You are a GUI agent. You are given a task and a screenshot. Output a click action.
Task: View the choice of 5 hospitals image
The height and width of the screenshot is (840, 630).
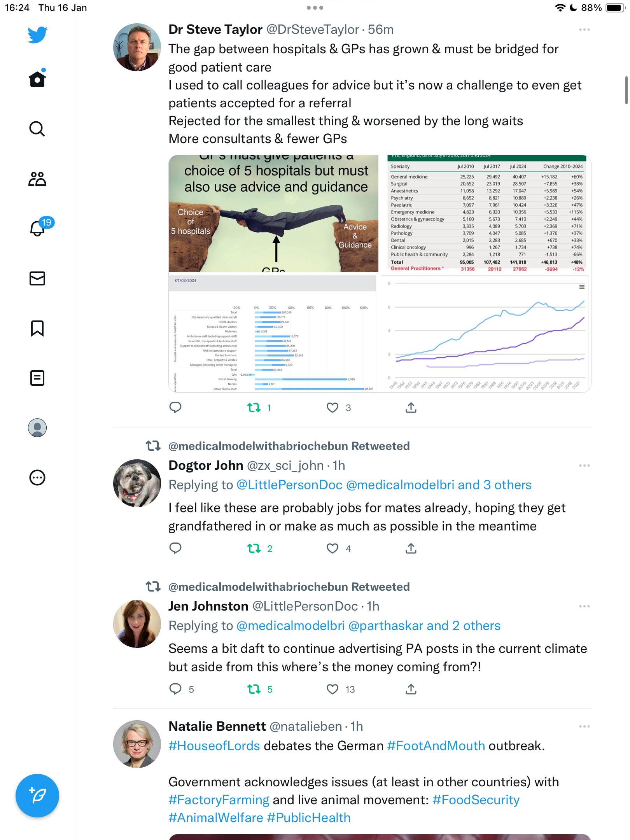point(273,214)
